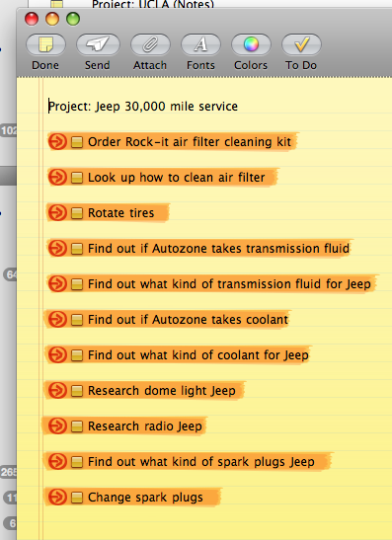Tick checkbox for transmission fluid for Jeep item

[77, 284]
